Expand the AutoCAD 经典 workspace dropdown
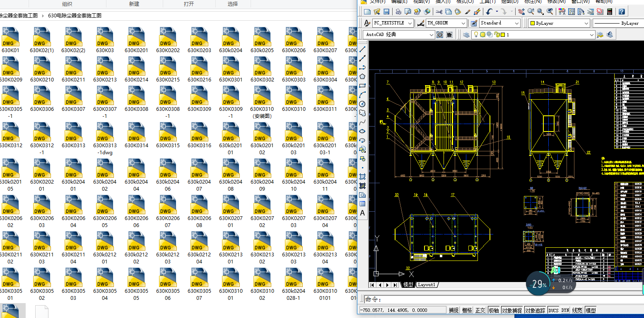Viewport: 644px width, 318px height. 431,35
